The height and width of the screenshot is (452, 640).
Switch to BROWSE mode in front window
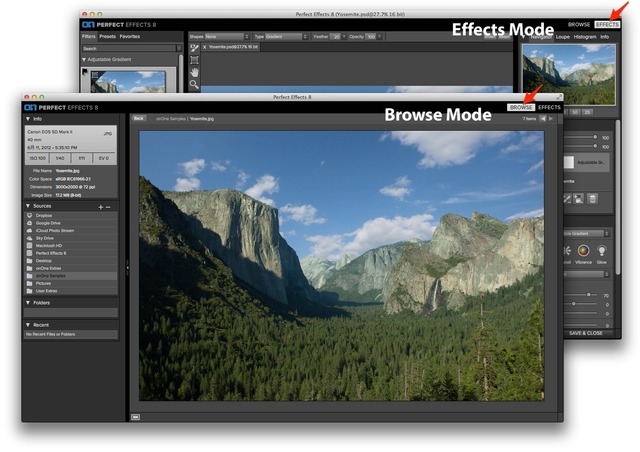pyautogui.click(x=521, y=107)
